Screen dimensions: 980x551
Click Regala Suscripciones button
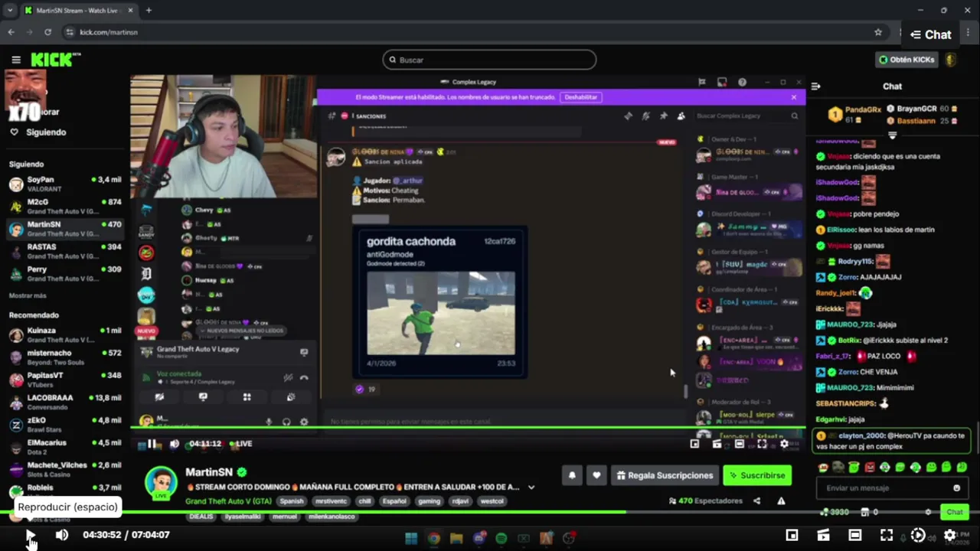pyautogui.click(x=665, y=475)
